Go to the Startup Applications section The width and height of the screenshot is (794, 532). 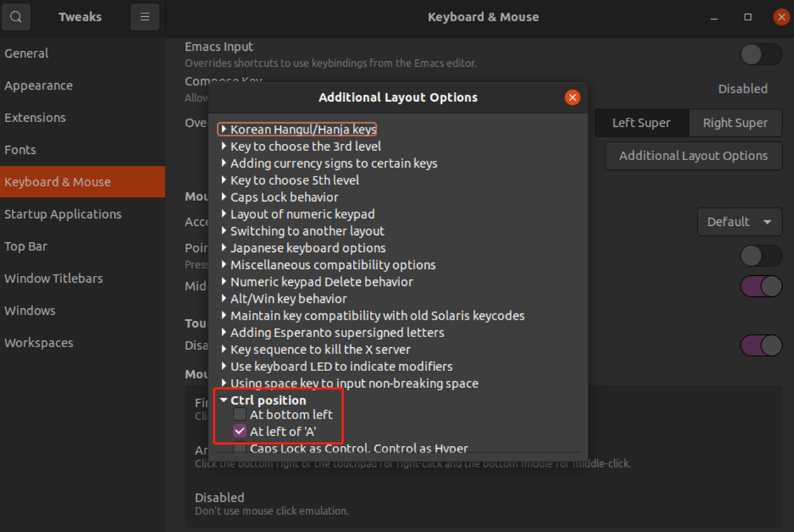[x=63, y=214]
